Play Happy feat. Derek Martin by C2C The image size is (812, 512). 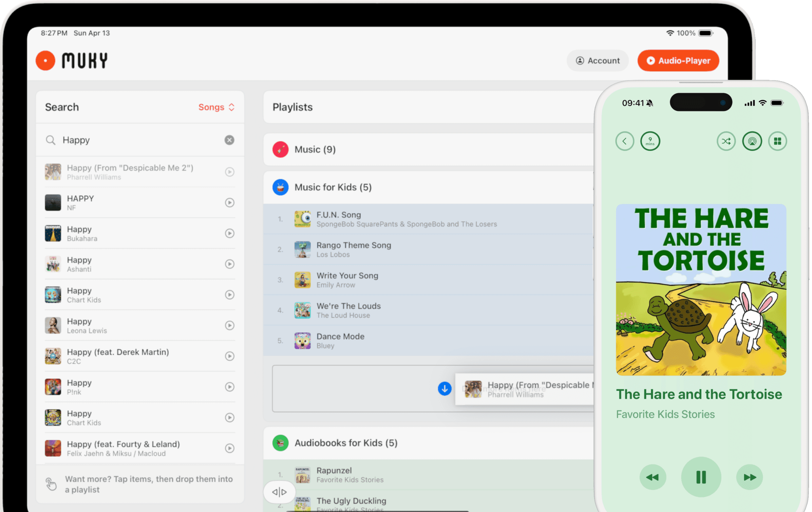(230, 356)
